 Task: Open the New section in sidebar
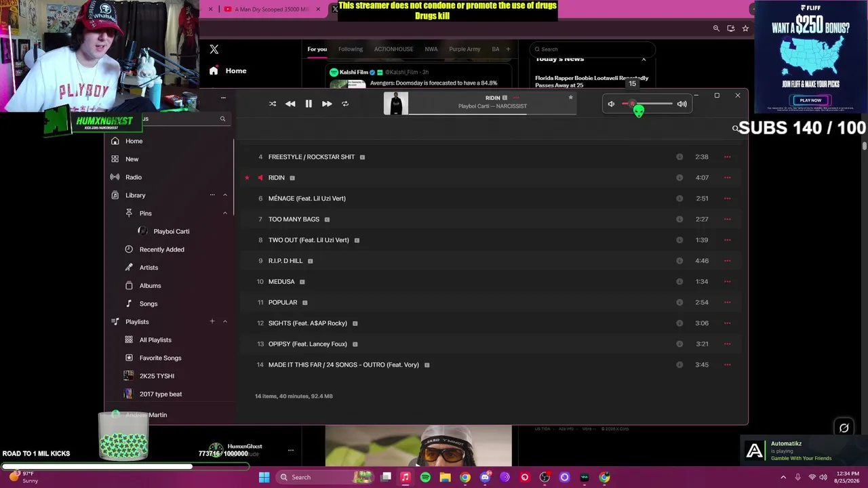(x=132, y=159)
